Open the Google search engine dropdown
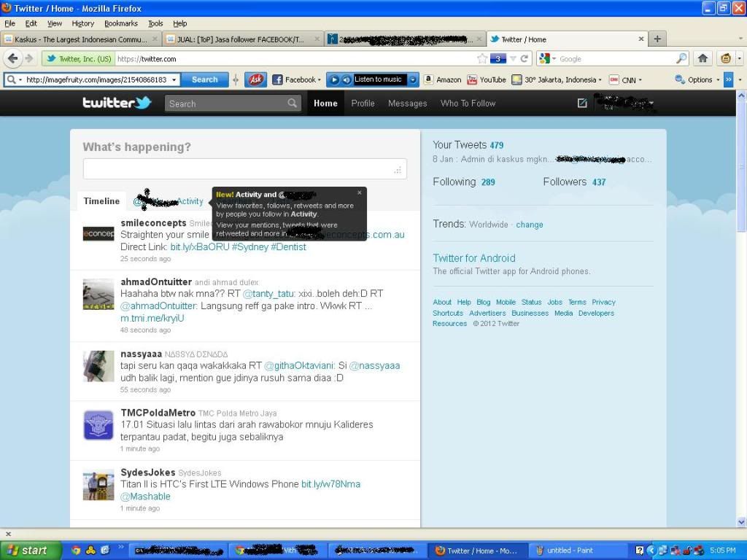This screenshot has height=560, width=747. (x=554, y=59)
